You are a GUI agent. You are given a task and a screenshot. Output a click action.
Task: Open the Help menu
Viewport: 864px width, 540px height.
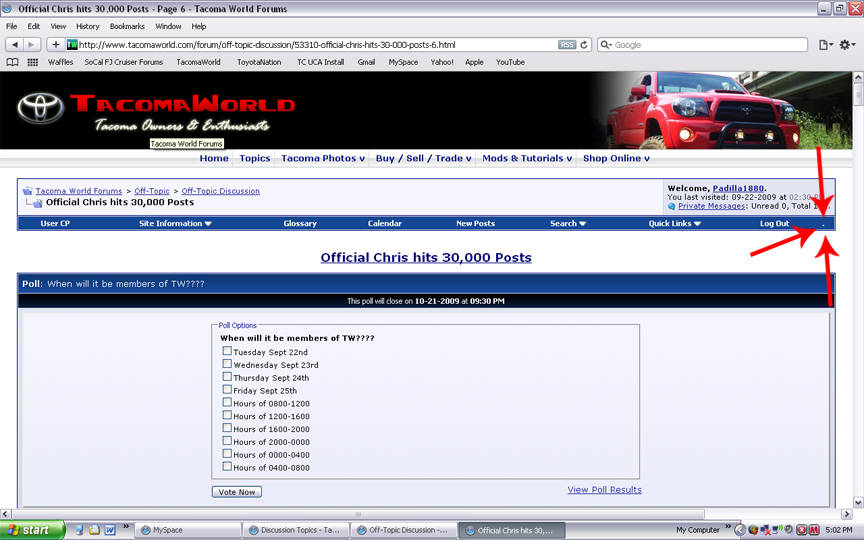pyautogui.click(x=198, y=26)
